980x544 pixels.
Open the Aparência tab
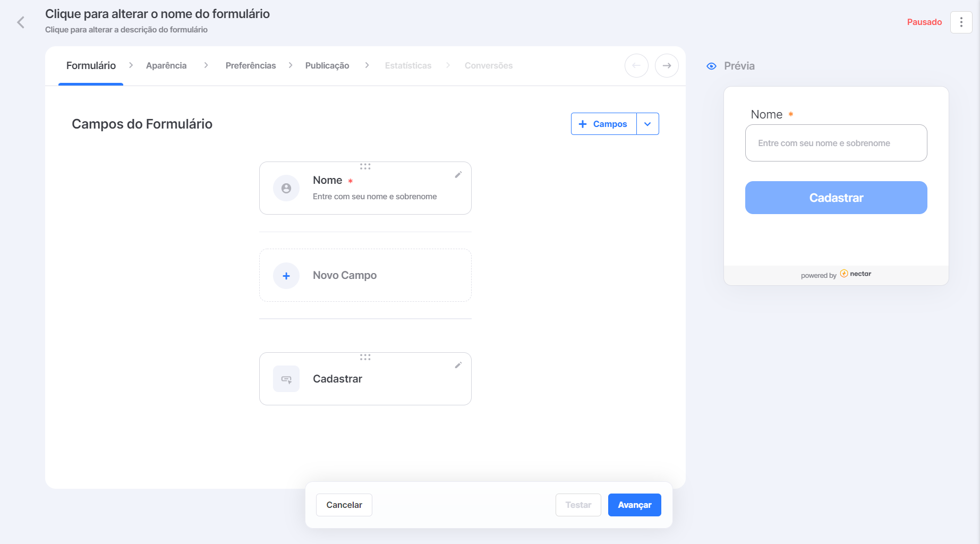click(x=166, y=65)
